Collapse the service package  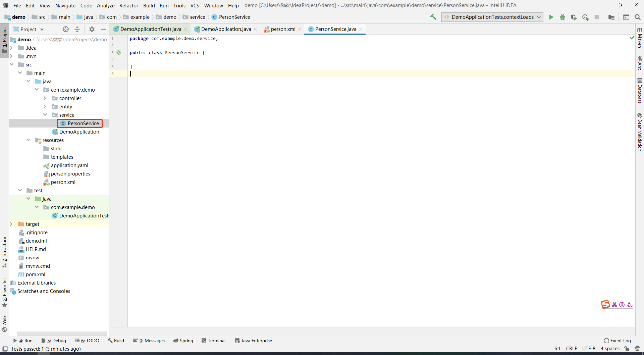(45, 115)
